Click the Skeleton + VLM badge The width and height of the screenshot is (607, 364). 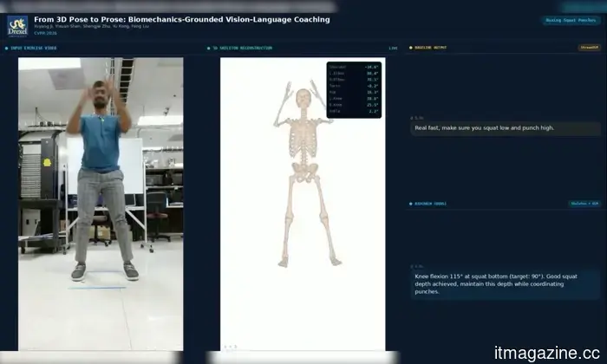click(x=584, y=204)
